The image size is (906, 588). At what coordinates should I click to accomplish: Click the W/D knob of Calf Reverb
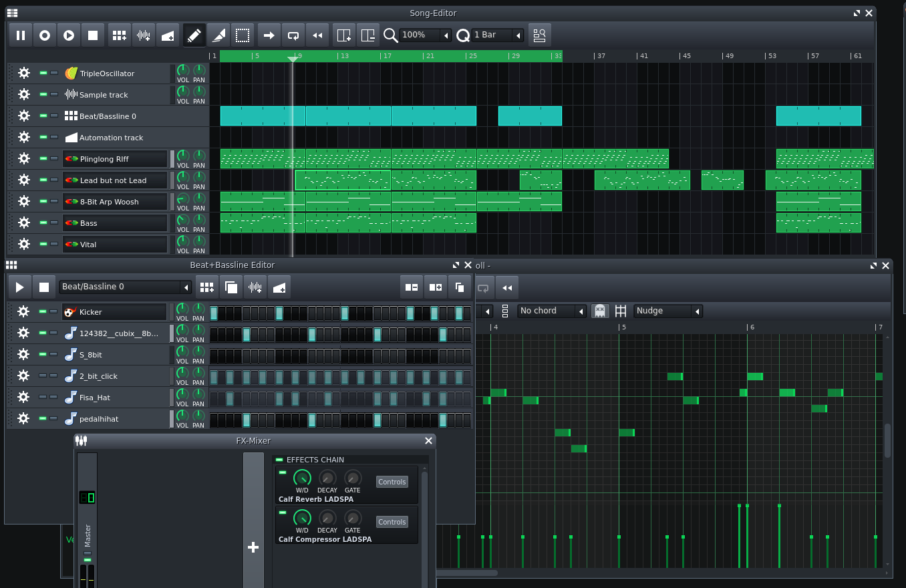(302, 478)
